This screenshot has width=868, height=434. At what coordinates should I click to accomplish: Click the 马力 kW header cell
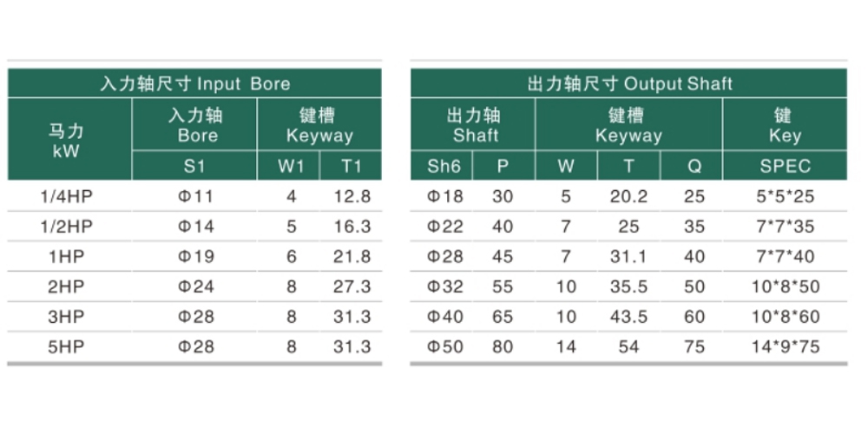click(69, 140)
